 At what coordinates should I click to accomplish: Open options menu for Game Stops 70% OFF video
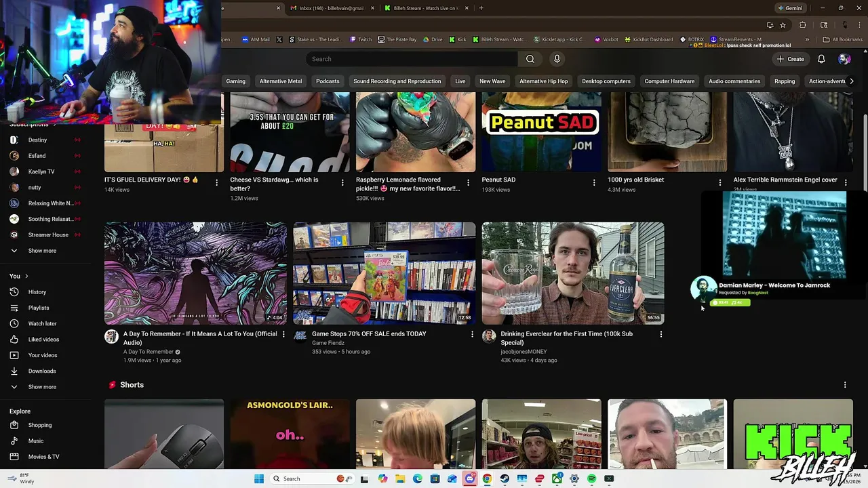[x=472, y=334]
